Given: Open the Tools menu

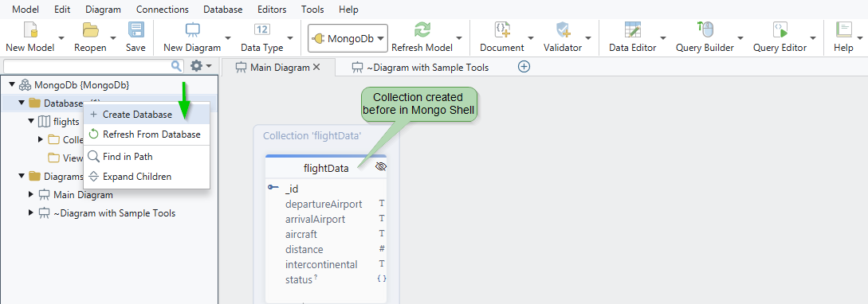Looking at the screenshot, I should click(312, 10).
